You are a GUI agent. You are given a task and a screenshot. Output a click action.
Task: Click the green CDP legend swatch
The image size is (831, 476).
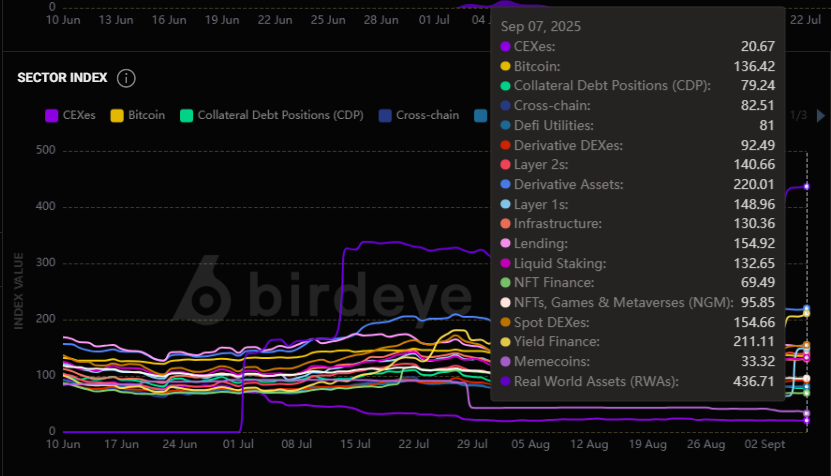coord(187,116)
